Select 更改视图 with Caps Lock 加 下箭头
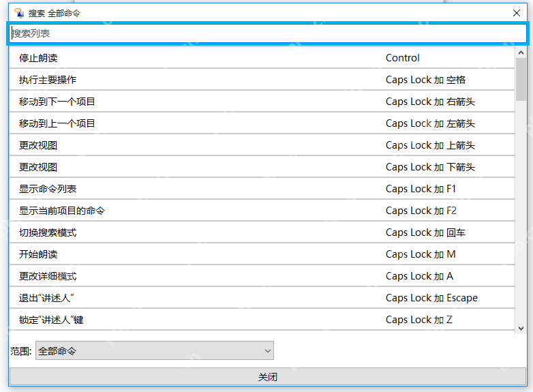 point(262,167)
